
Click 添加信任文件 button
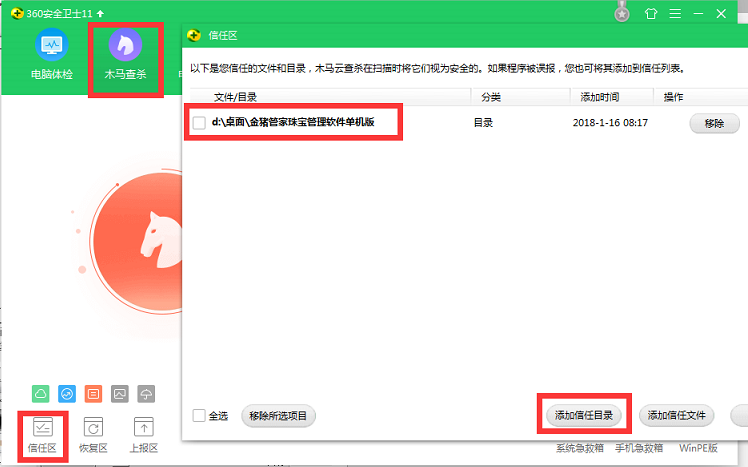point(676,415)
